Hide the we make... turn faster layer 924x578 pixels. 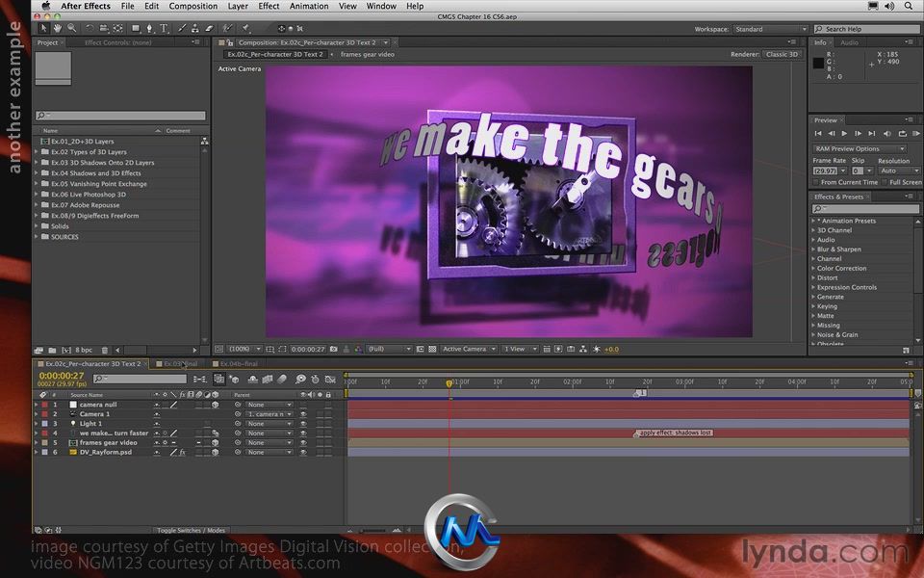point(303,433)
